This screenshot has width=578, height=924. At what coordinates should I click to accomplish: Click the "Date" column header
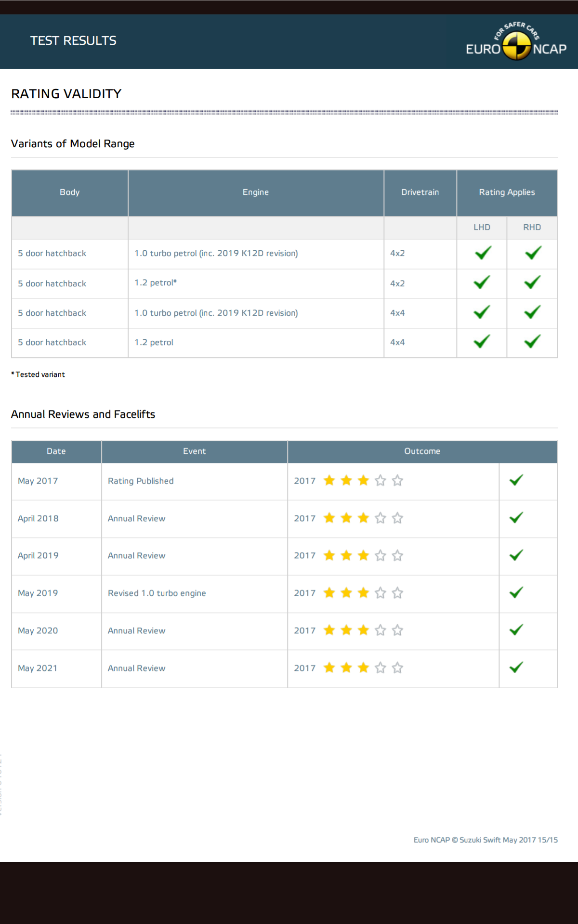point(56,451)
